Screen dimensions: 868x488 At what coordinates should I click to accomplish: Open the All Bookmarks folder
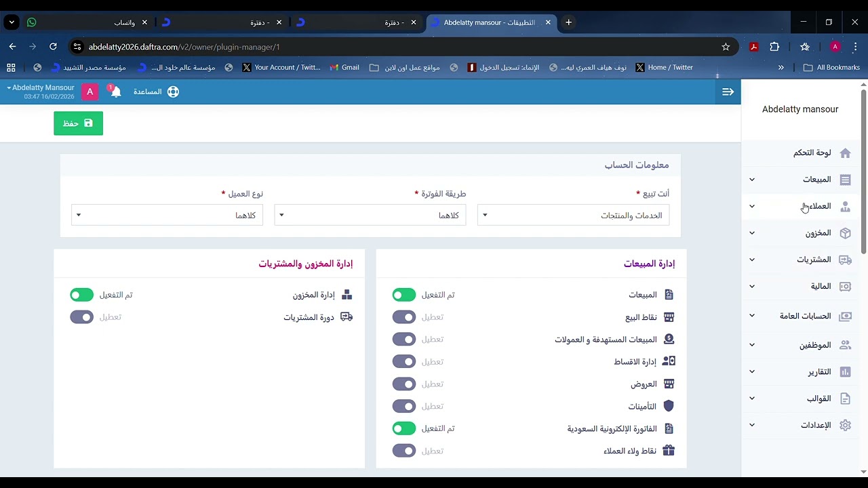(x=831, y=68)
